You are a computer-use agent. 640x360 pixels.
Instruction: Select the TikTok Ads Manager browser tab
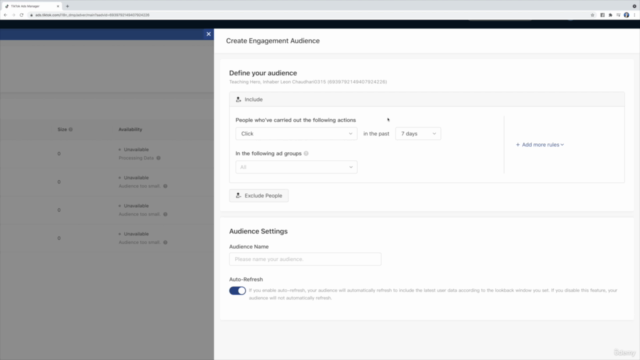pyautogui.click(x=31, y=6)
